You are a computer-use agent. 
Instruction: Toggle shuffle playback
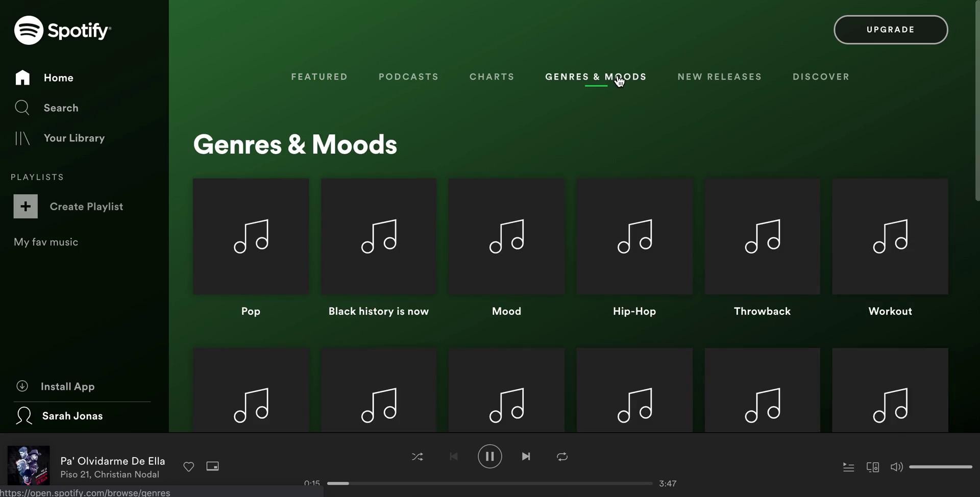[418, 457]
